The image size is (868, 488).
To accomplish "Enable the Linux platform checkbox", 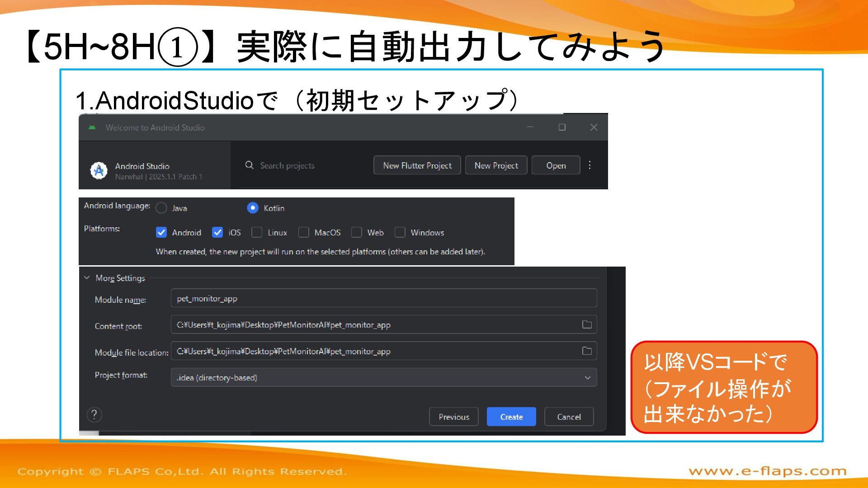I will coord(257,232).
